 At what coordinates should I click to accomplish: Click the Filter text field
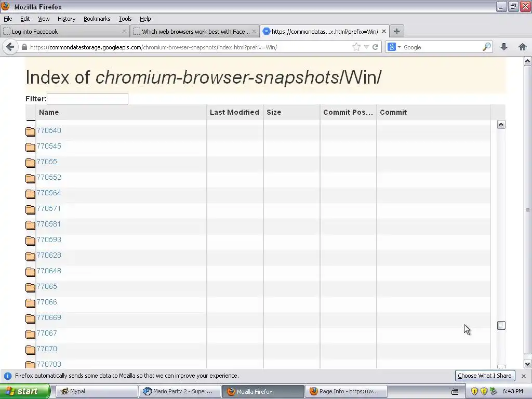coord(87,99)
